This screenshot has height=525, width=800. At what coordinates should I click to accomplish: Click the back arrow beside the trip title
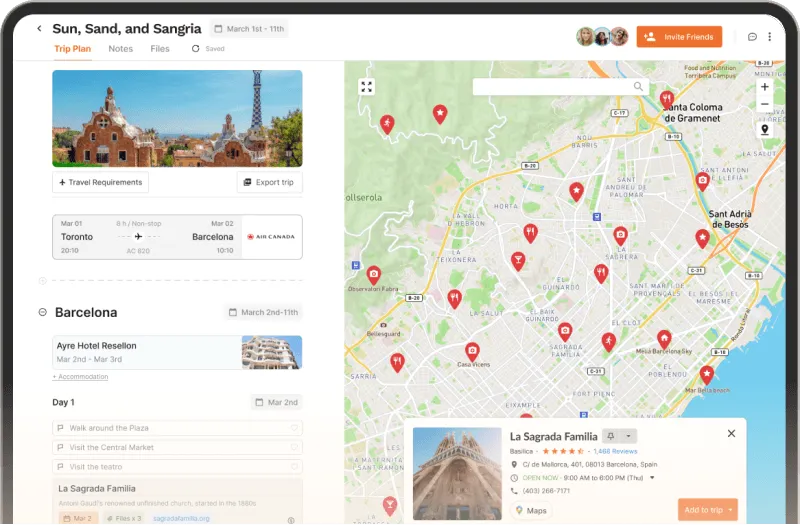click(x=39, y=29)
